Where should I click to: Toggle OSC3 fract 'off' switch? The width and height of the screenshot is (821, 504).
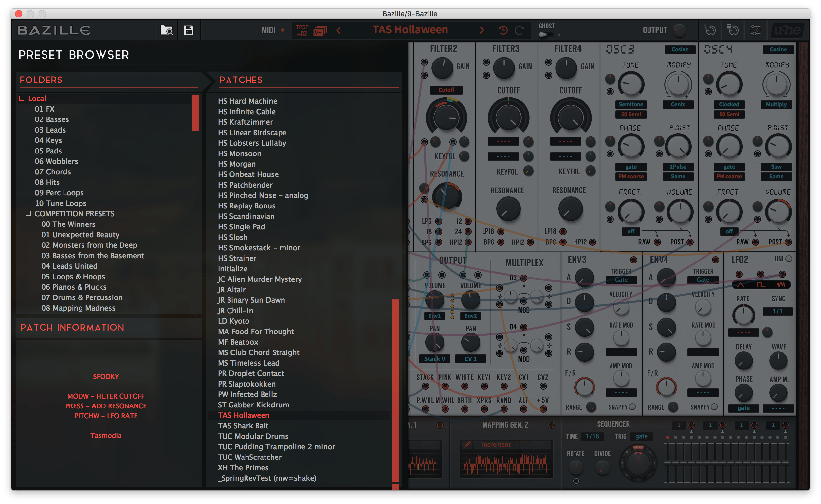tap(631, 231)
